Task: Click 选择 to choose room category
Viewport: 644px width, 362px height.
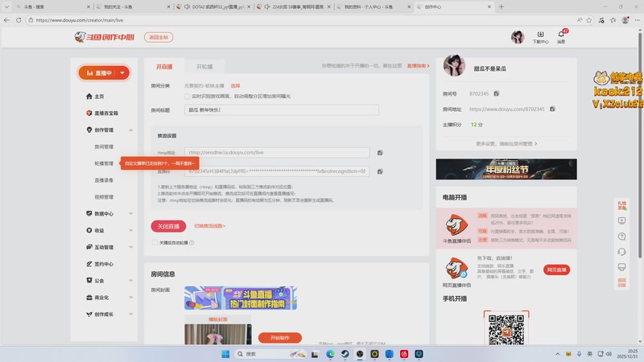Action: point(235,86)
